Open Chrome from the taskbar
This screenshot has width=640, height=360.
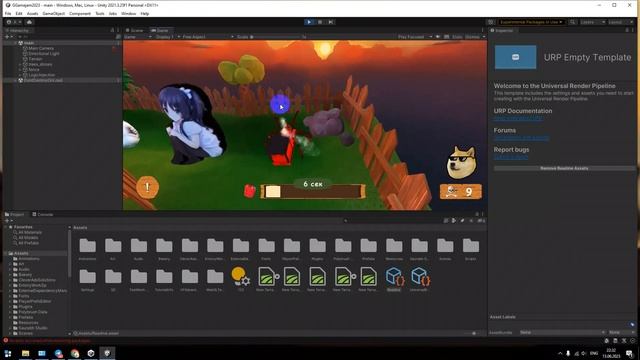[75, 353]
